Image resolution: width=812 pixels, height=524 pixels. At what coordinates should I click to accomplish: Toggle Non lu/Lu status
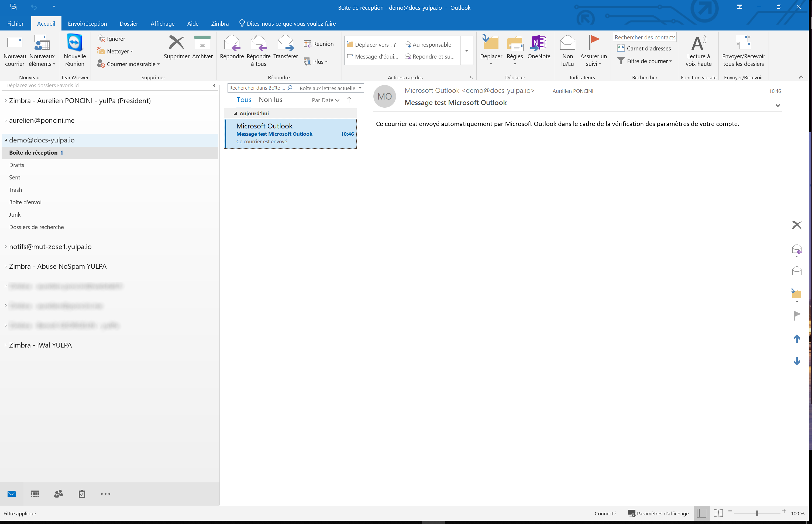(567, 50)
